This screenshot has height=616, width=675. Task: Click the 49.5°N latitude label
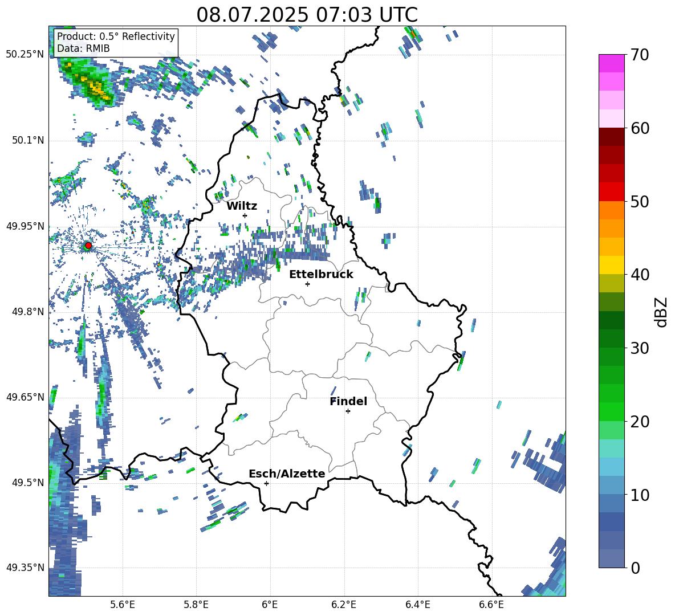28,482
